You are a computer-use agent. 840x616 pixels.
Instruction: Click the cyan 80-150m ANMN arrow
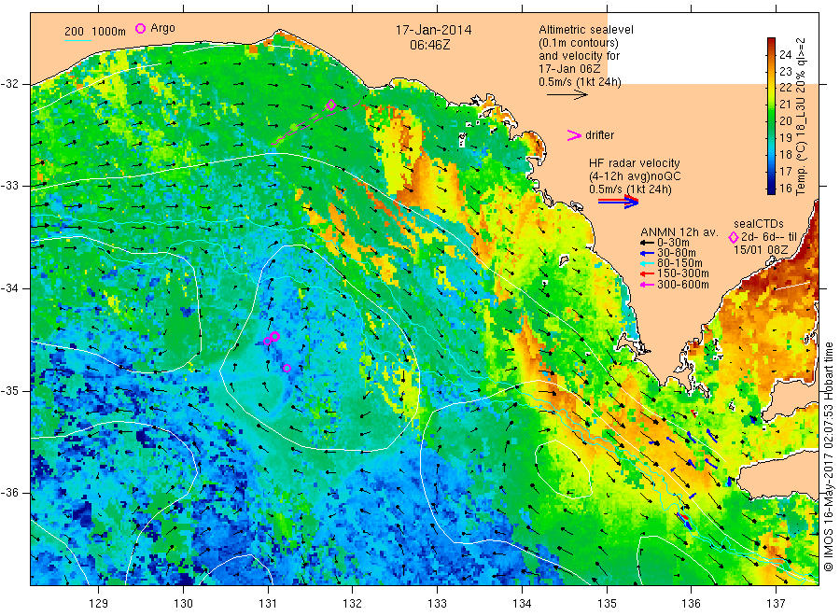pyautogui.click(x=647, y=263)
